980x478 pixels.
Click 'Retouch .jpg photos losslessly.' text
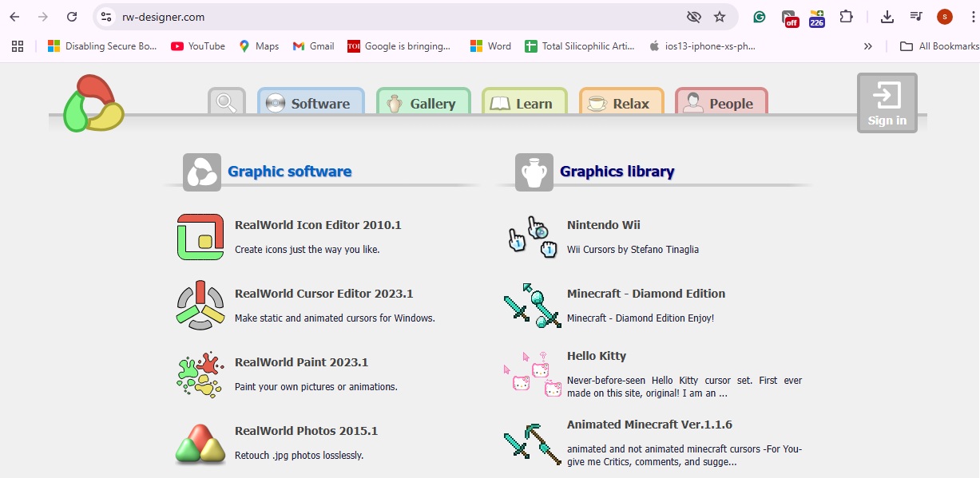tap(300, 456)
